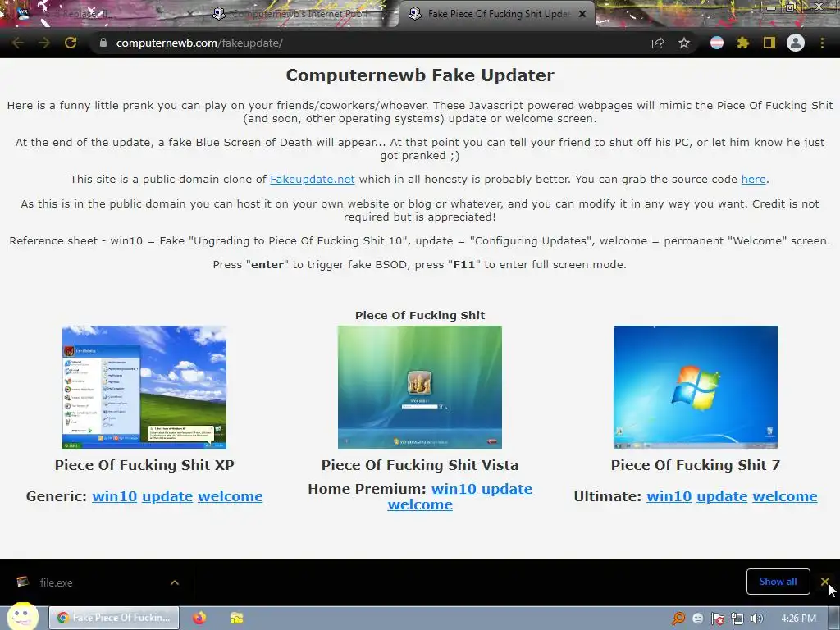Open the Ultimate welcome link
Viewport: 840px width, 630px height.
pyautogui.click(x=785, y=496)
